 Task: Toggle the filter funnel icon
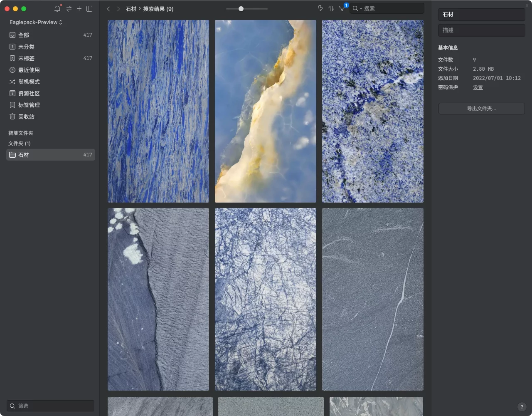(x=342, y=8)
